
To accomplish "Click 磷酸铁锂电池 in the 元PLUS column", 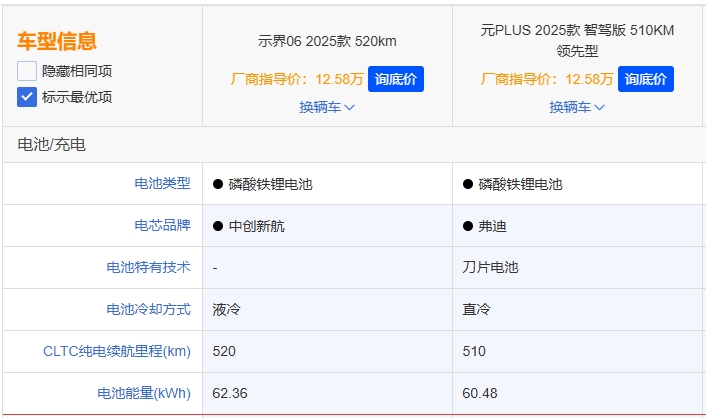I will [x=520, y=184].
